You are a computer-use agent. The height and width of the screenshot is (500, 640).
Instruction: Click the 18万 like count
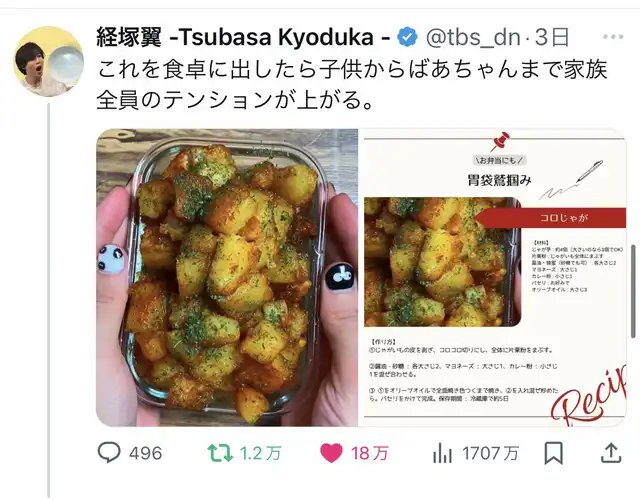click(x=369, y=453)
